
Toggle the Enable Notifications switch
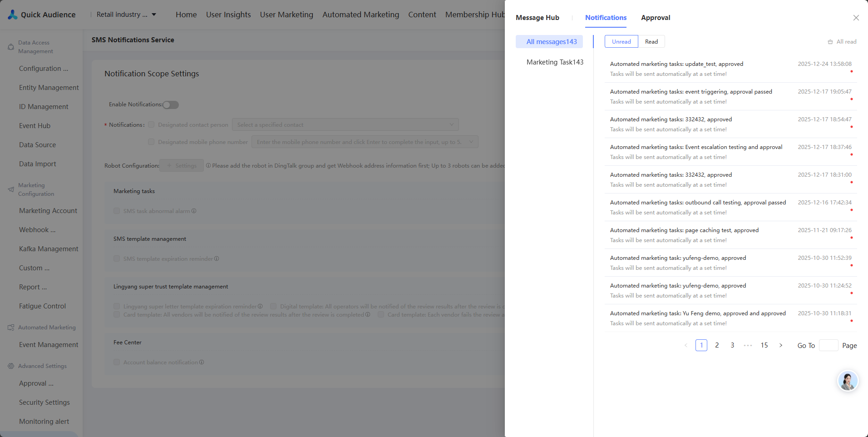coord(171,105)
